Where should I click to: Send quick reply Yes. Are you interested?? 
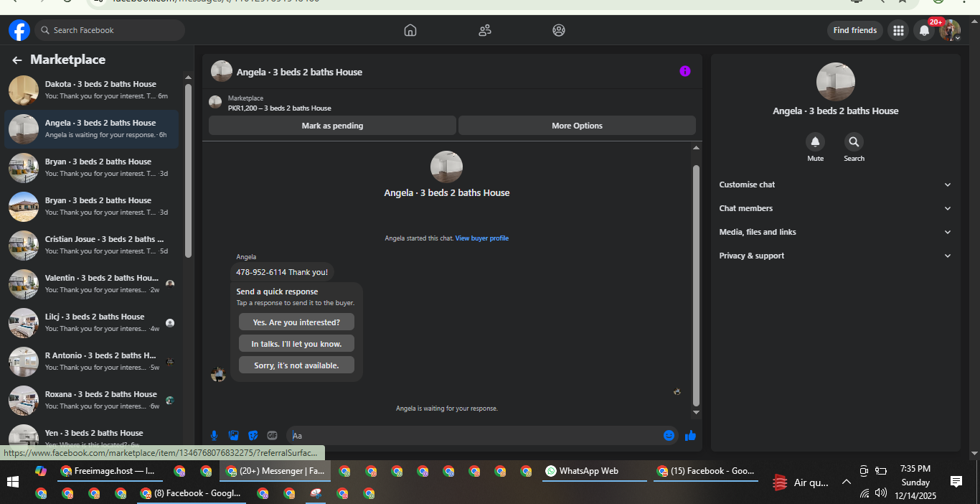(x=296, y=322)
